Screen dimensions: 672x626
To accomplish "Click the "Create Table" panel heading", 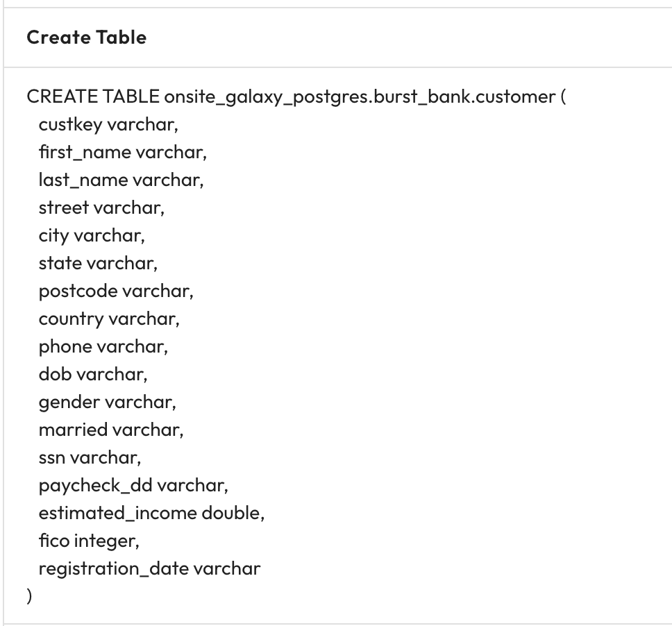I will [86, 37].
